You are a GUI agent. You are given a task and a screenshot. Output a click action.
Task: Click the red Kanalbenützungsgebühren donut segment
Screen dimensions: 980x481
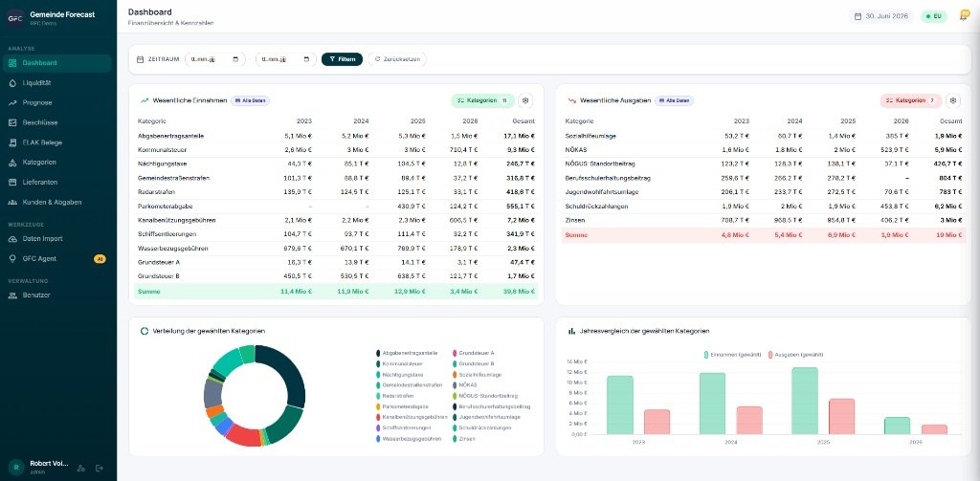(244, 436)
